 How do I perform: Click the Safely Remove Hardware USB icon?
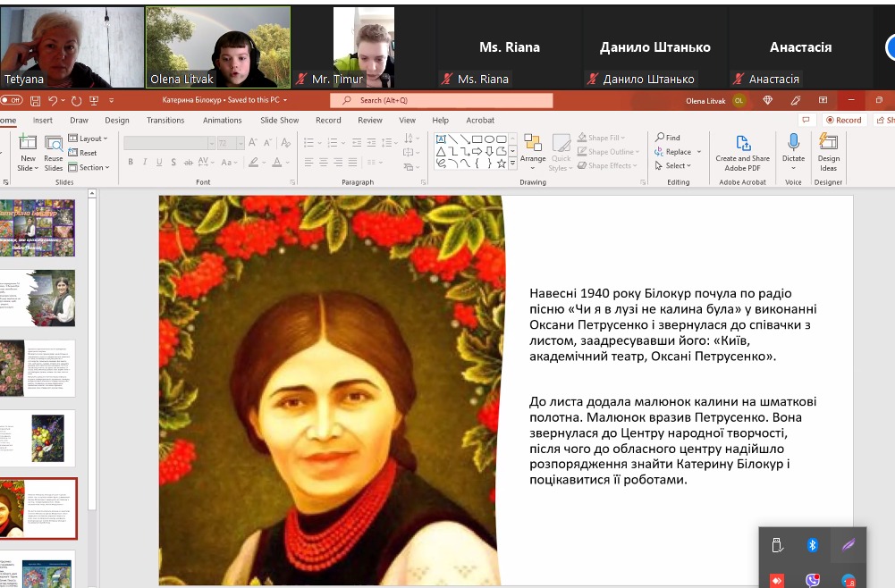point(776,545)
